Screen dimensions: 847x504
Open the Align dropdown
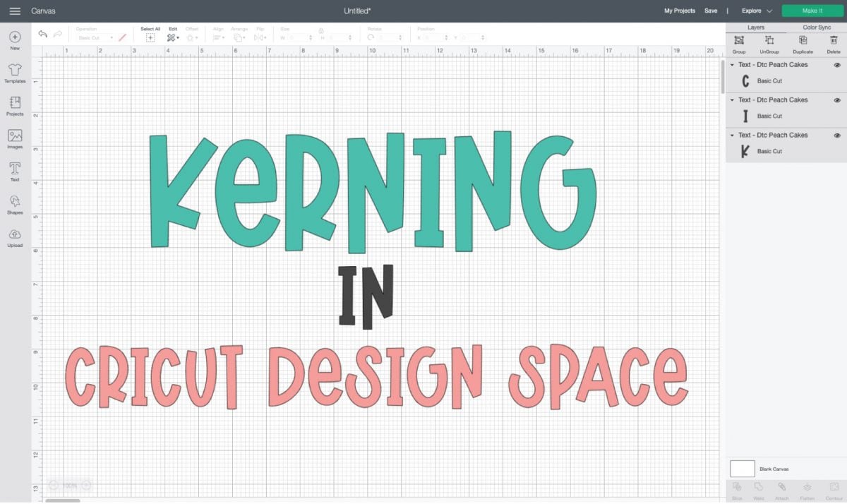220,37
